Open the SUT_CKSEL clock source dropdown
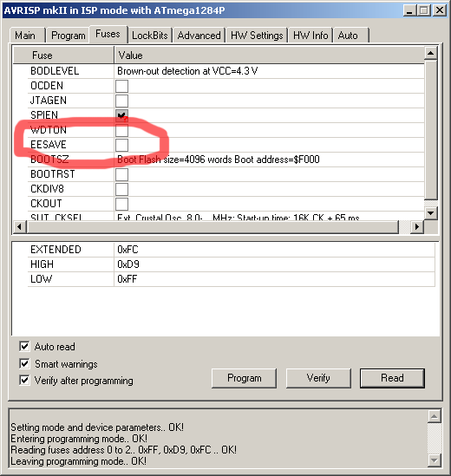Screen dimensions: 451x476 tap(269, 217)
